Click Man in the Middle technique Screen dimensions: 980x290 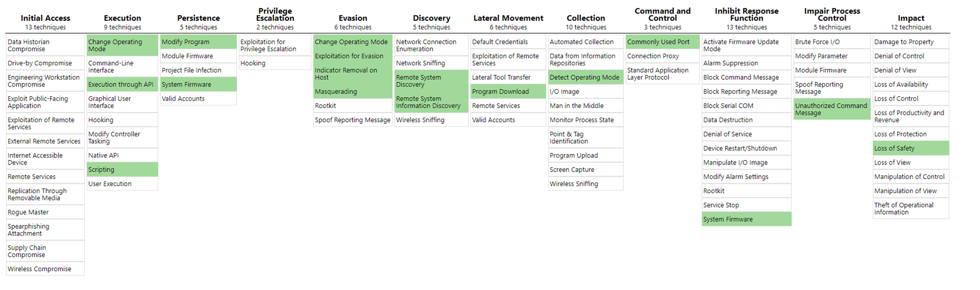click(x=585, y=106)
